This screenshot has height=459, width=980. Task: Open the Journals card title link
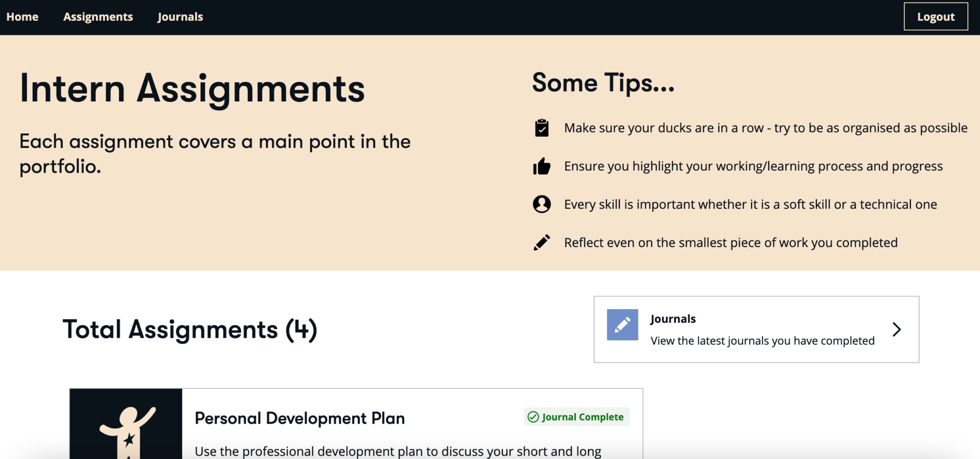click(673, 319)
